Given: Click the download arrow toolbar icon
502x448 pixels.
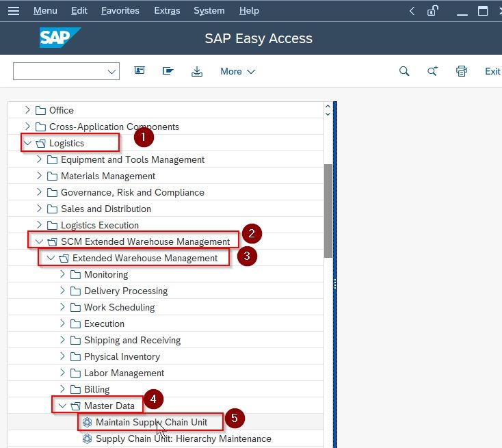Looking at the screenshot, I should point(197,71).
